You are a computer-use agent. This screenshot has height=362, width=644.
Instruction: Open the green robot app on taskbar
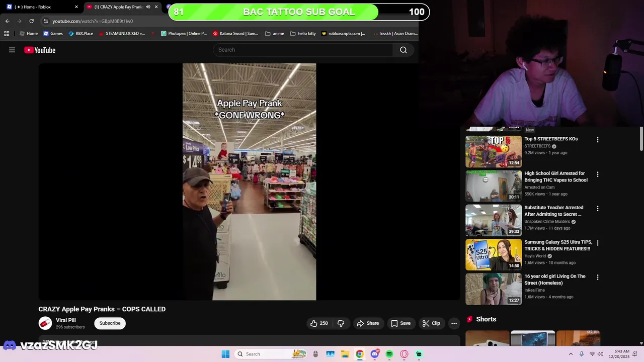pos(419,354)
